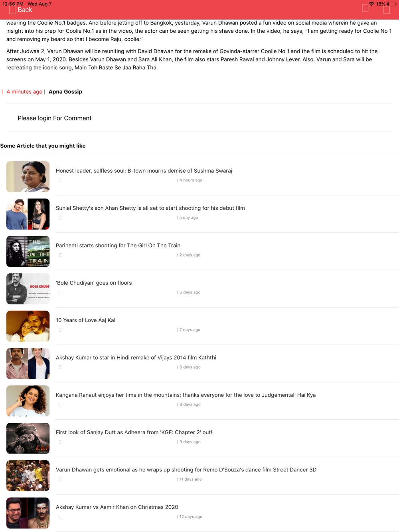399x532 pixels.
Task: Tap small icon under Love Aaj Kal headline
Action: pyautogui.click(x=61, y=330)
